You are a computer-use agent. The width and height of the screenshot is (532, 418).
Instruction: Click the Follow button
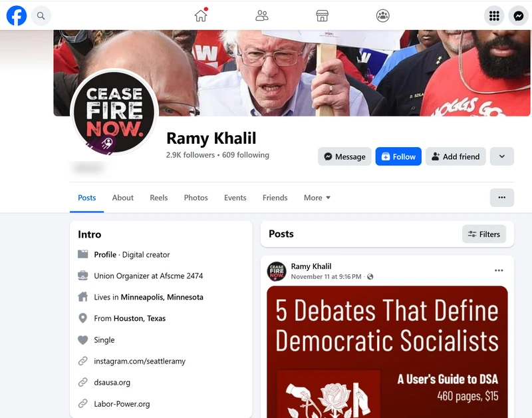click(x=398, y=156)
